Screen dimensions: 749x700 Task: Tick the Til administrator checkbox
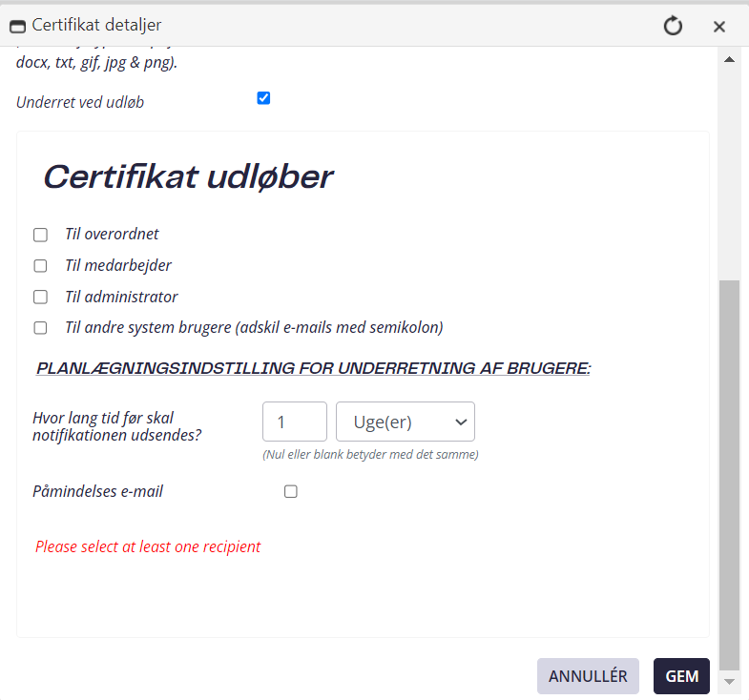[41, 297]
